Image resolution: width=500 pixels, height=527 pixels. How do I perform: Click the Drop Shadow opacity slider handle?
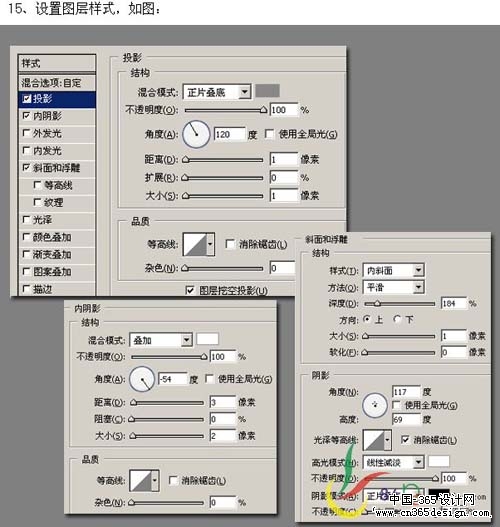click(x=264, y=110)
